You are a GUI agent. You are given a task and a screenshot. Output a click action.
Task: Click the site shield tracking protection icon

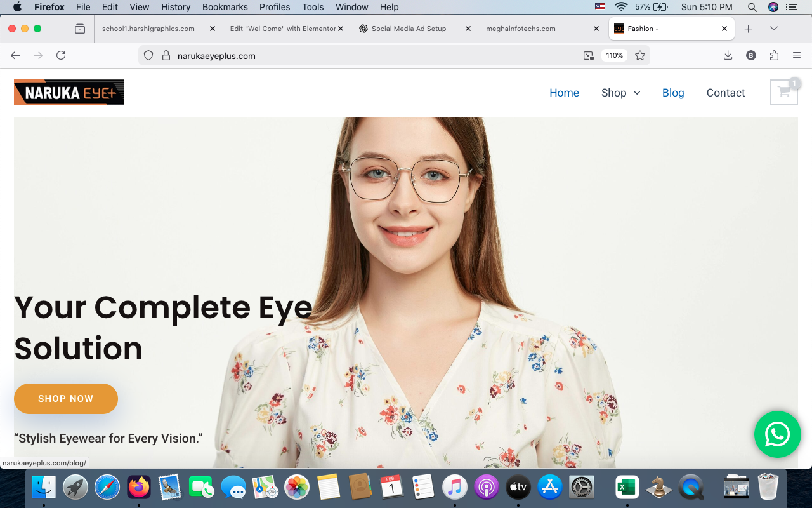(148, 56)
